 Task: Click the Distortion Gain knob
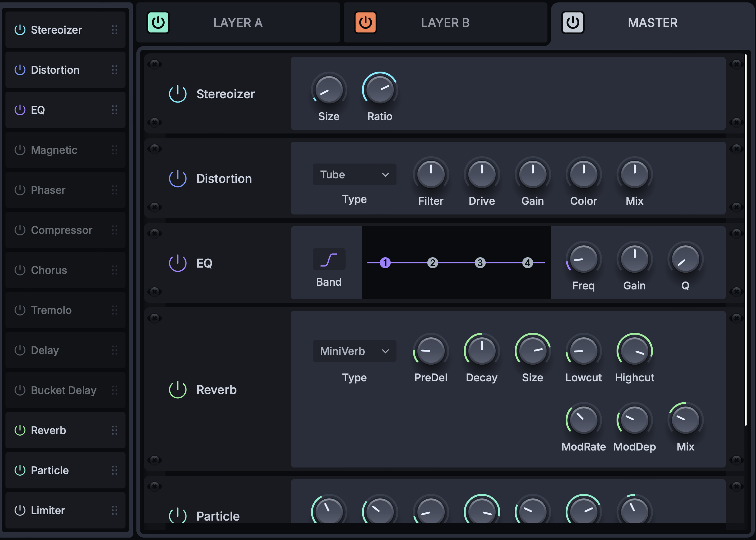533,174
